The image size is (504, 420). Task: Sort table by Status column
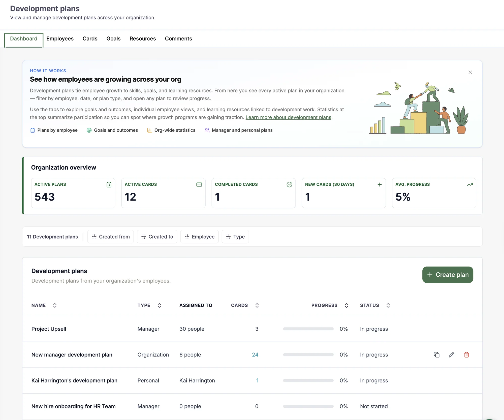coord(388,305)
